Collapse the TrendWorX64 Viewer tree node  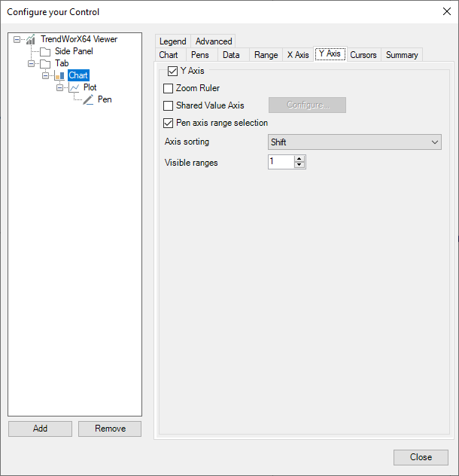17,39
